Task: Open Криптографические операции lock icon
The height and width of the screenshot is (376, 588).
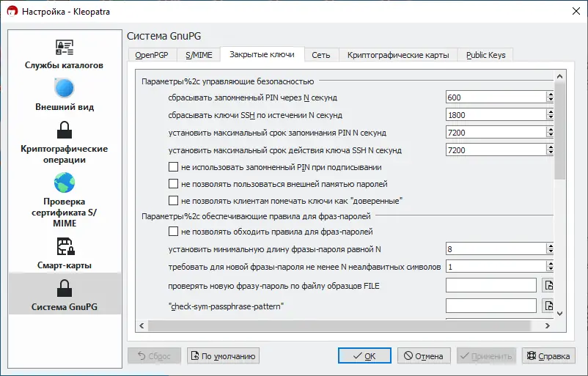Action: 65,131
